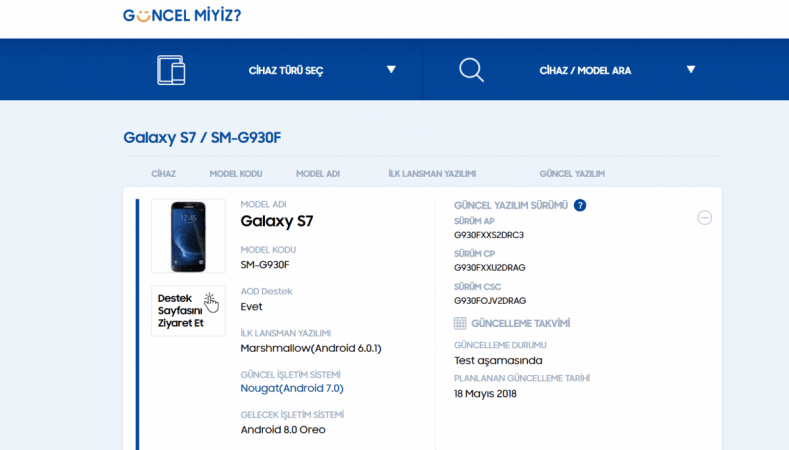The width and height of the screenshot is (789, 450).
Task: Expand the arrow beside Cihaz / Model Ara
Action: click(691, 69)
